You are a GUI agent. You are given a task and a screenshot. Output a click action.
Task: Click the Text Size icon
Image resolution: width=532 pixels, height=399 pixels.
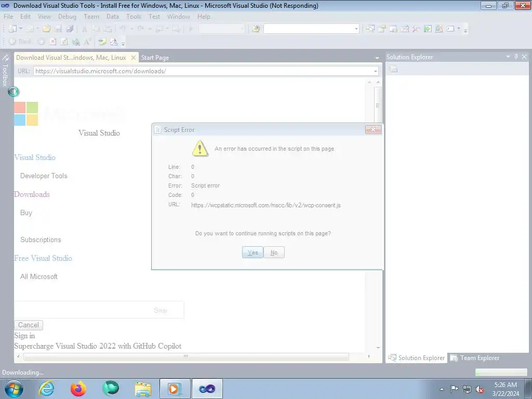click(x=87, y=42)
